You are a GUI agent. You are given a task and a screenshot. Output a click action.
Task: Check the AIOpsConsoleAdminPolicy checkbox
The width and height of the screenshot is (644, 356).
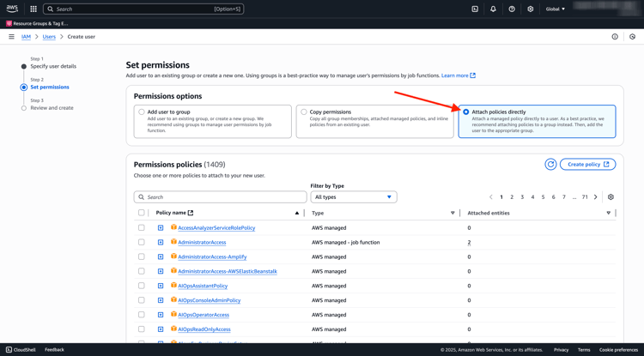click(142, 300)
